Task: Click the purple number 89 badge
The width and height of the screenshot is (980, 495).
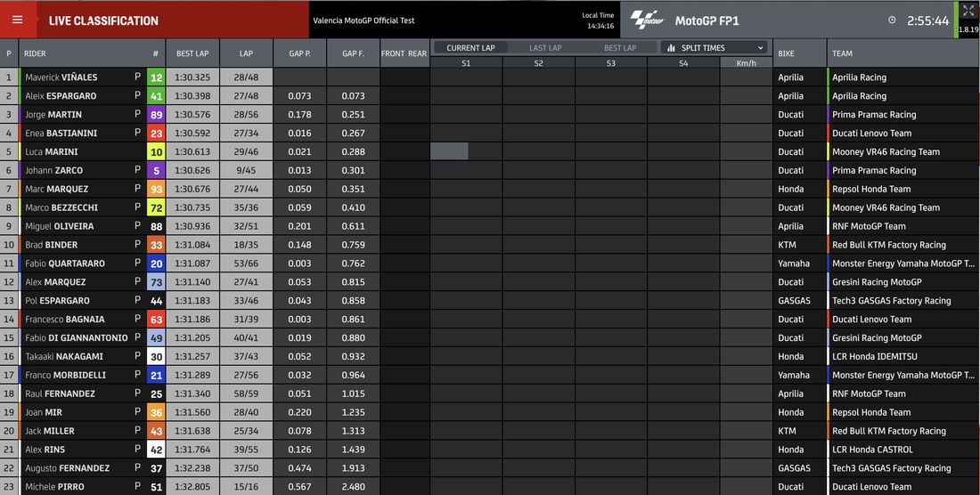Action: pos(156,115)
